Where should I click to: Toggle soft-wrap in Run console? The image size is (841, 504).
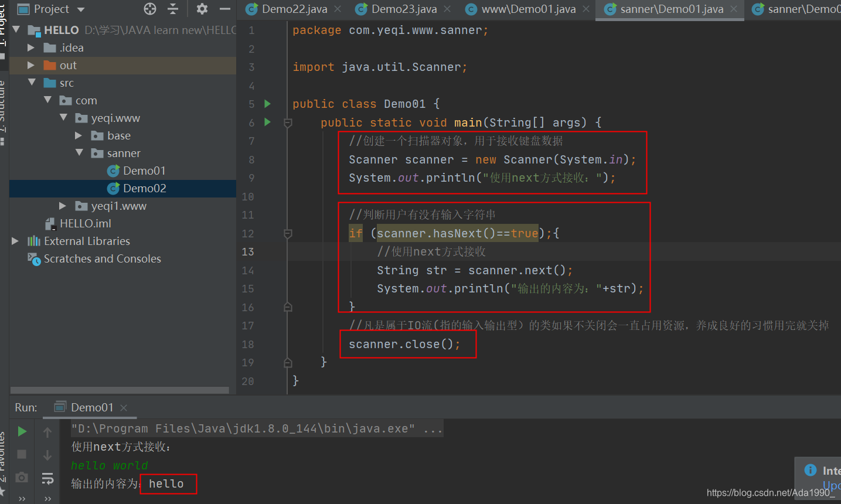[x=47, y=478]
